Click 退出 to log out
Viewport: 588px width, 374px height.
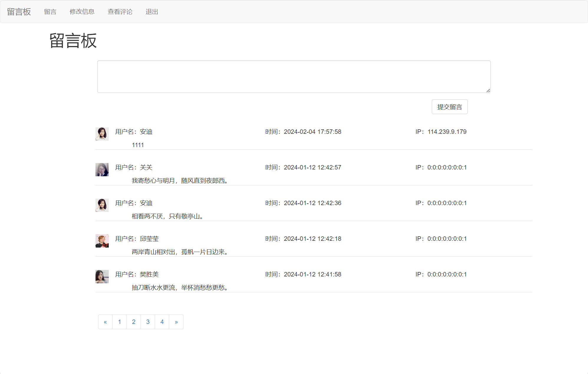pos(152,12)
